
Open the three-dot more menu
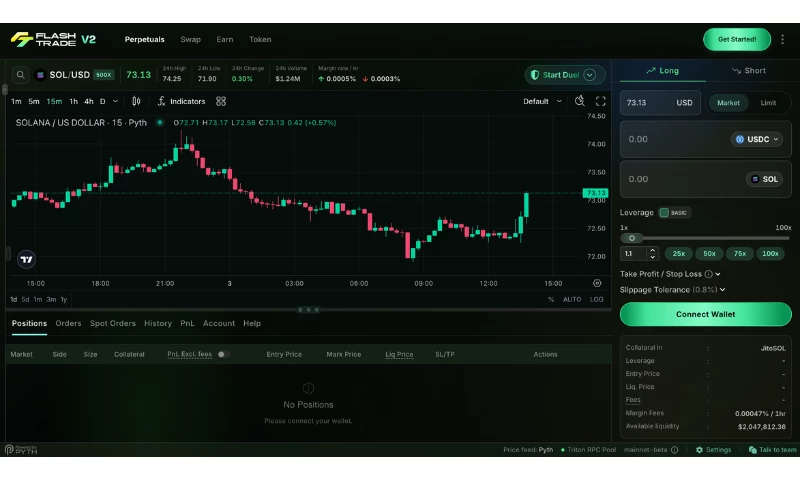click(782, 39)
